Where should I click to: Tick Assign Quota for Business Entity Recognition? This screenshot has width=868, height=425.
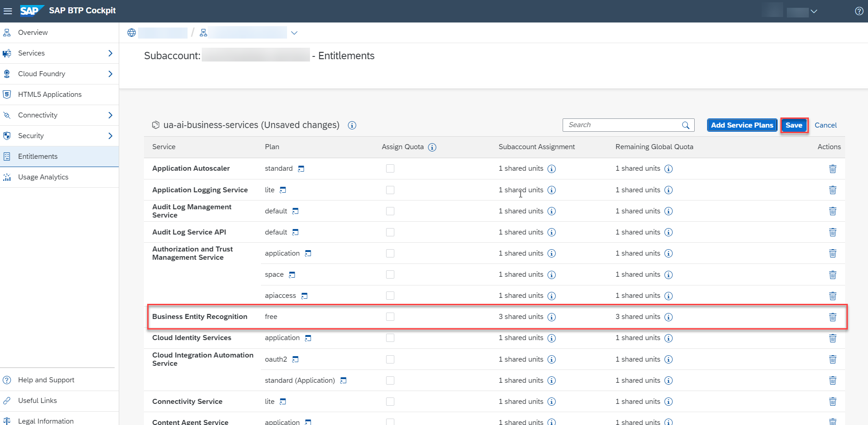point(390,317)
